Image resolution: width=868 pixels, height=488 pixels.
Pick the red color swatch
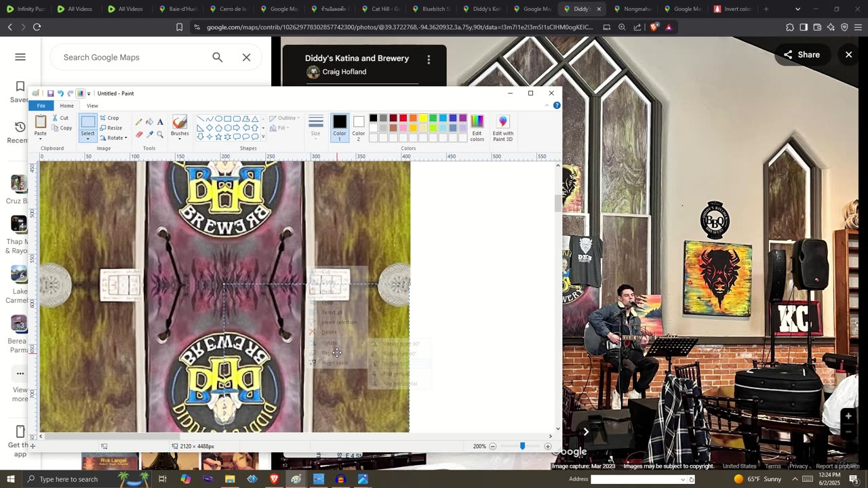click(403, 118)
